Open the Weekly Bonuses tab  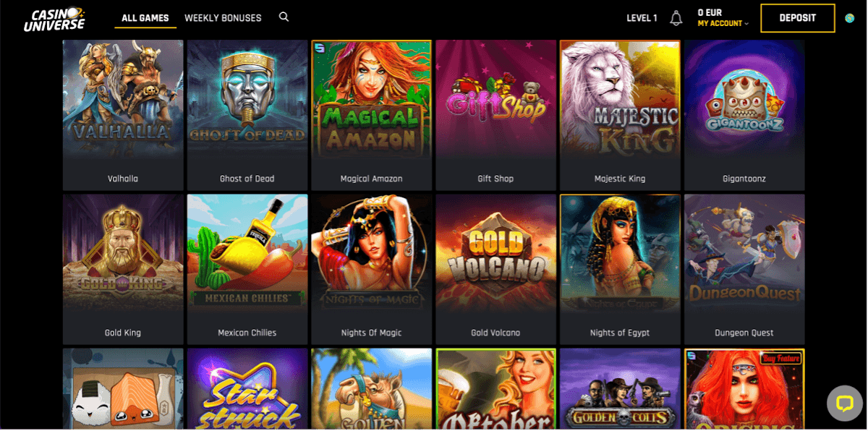tap(223, 18)
